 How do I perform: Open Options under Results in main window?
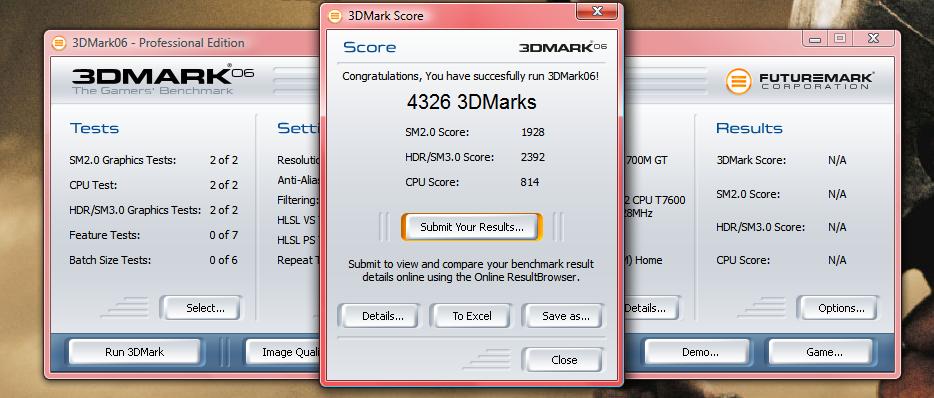click(837, 308)
